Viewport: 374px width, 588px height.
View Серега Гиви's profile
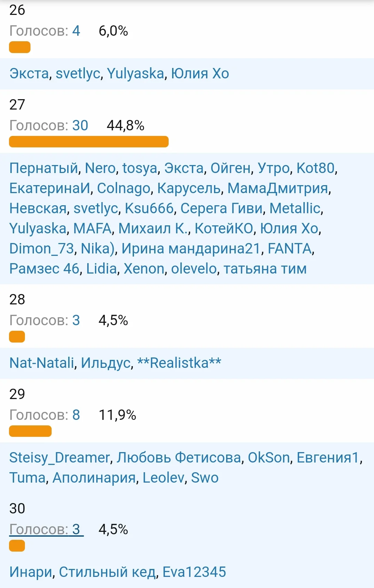pos(221,209)
